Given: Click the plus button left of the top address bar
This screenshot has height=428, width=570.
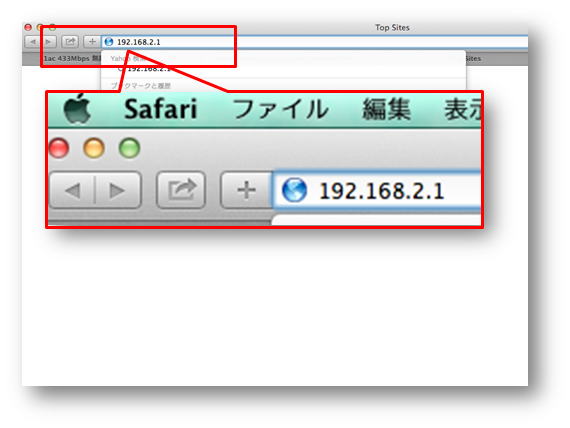Looking at the screenshot, I should pyautogui.click(x=92, y=42).
